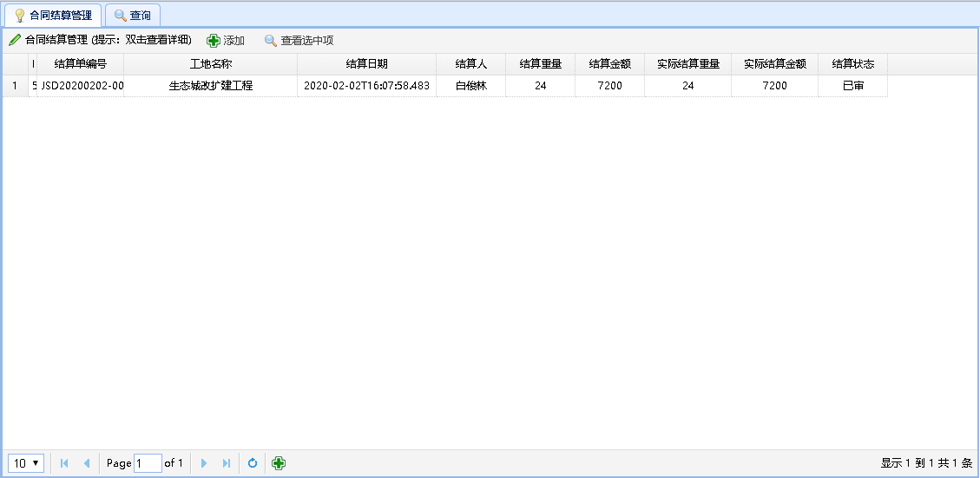Click the 结算重量 column header
The height and width of the screenshot is (478, 980).
click(541, 63)
